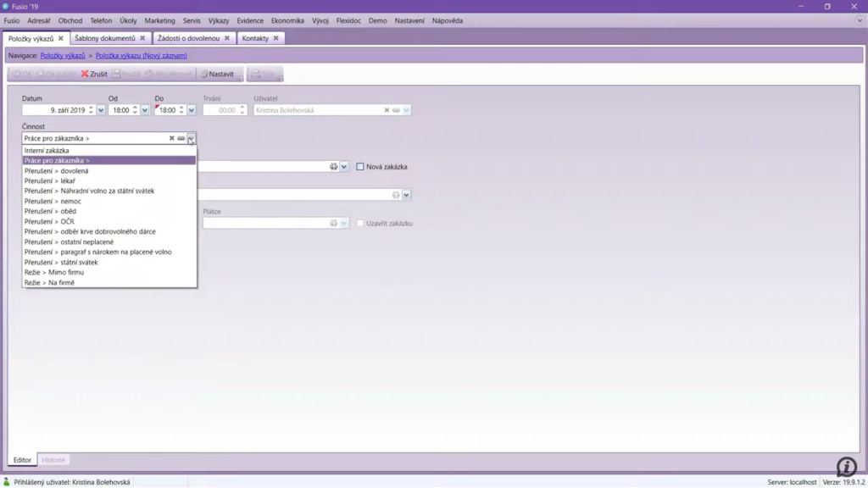The image size is (868, 488).
Task: Expand the Datum date picker dropdown
Action: [x=101, y=110]
